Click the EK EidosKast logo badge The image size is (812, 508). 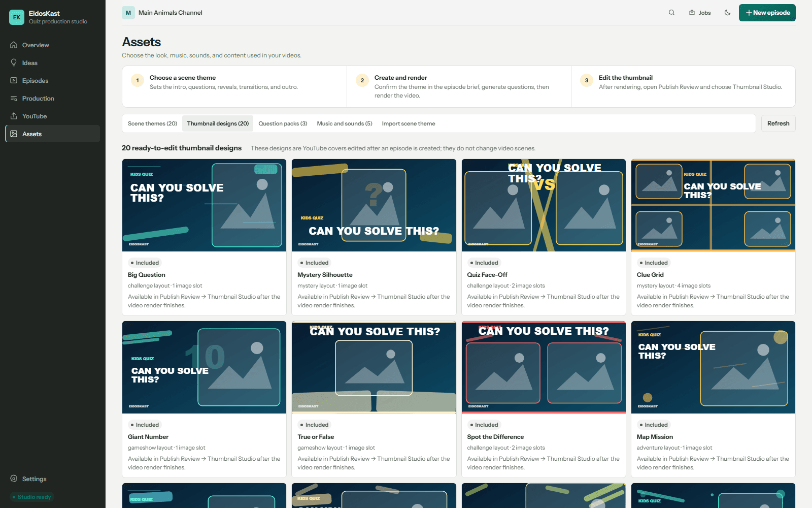(17, 17)
